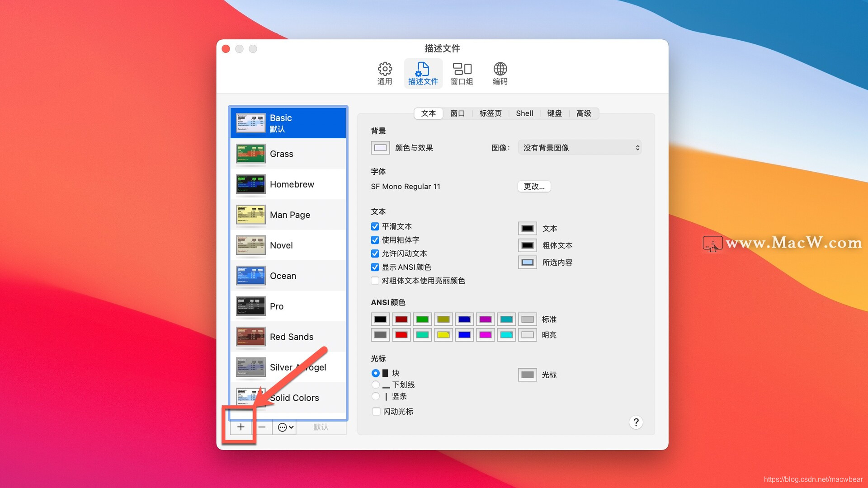The image size is (868, 488).
Task: Click the standard dark red ANSI swatch
Action: 401,319
